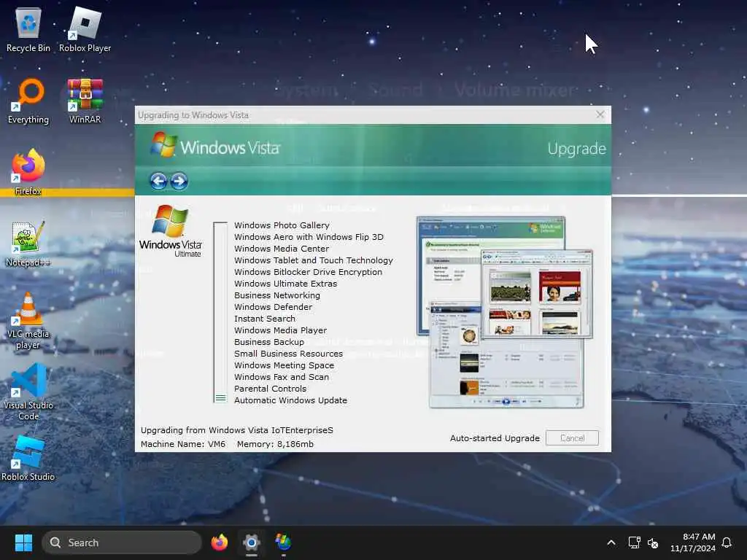Screen dimensions: 747x560
Task: Open the Visual Studio Code shortcut
Action: [x=28, y=392]
